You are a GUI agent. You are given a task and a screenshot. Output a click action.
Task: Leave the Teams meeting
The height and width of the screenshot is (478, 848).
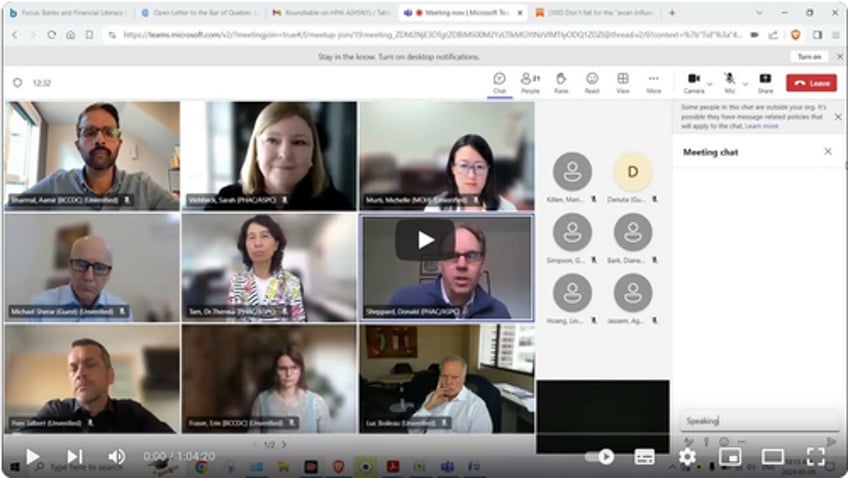tap(811, 83)
